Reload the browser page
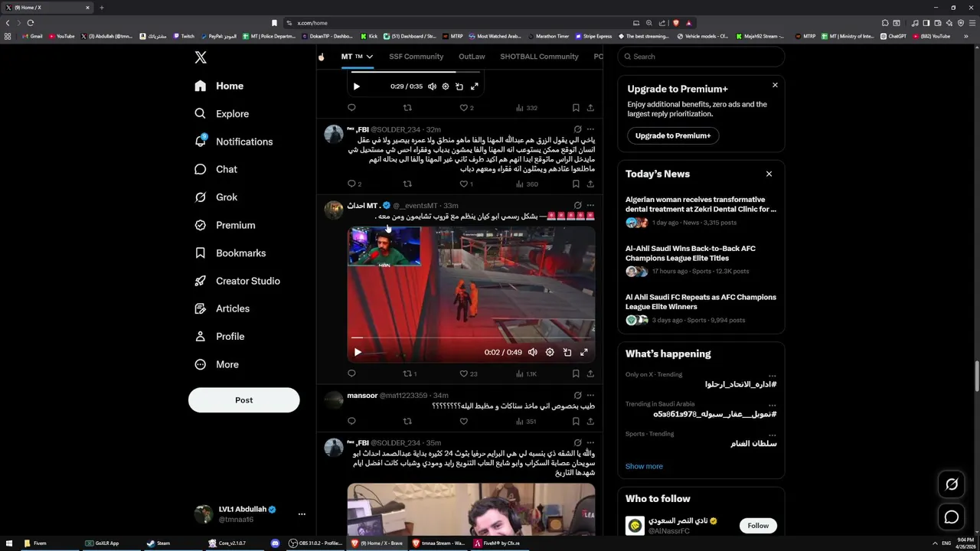The height and width of the screenshot is (551, 980). click(x=31, y=23)
